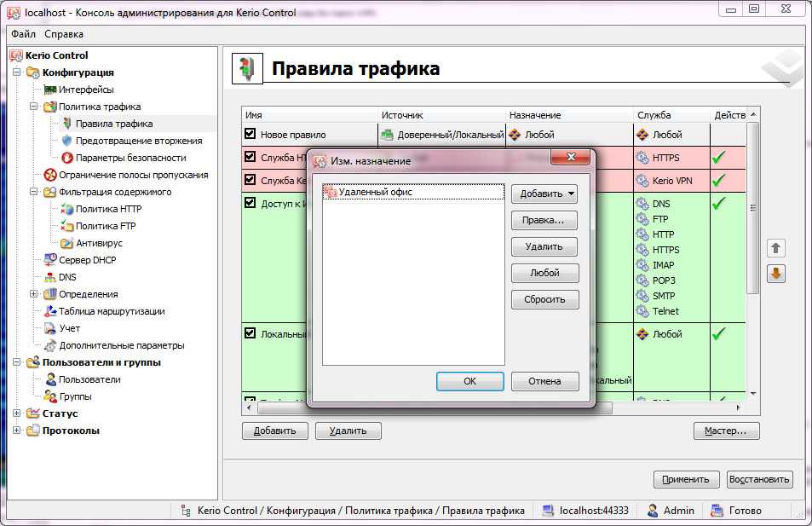Expand the Статус tree node

pos(16,413)
